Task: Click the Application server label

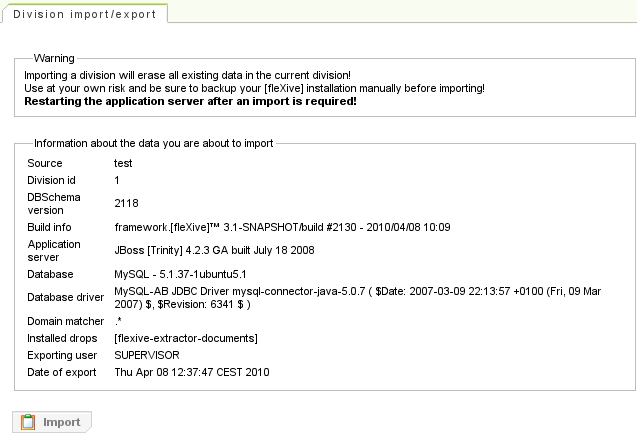Action: tap(54, 250)
